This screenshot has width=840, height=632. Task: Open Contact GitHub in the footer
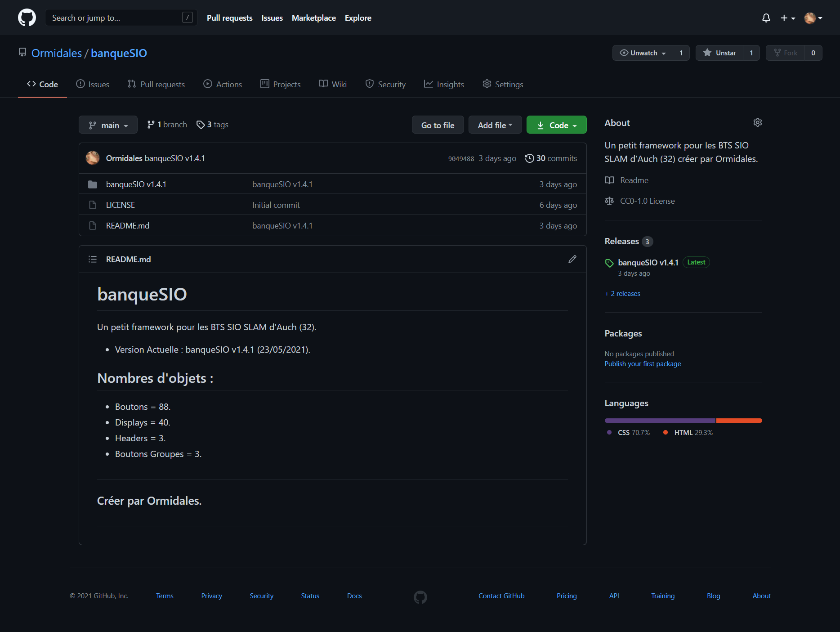(x=501, y=596)
